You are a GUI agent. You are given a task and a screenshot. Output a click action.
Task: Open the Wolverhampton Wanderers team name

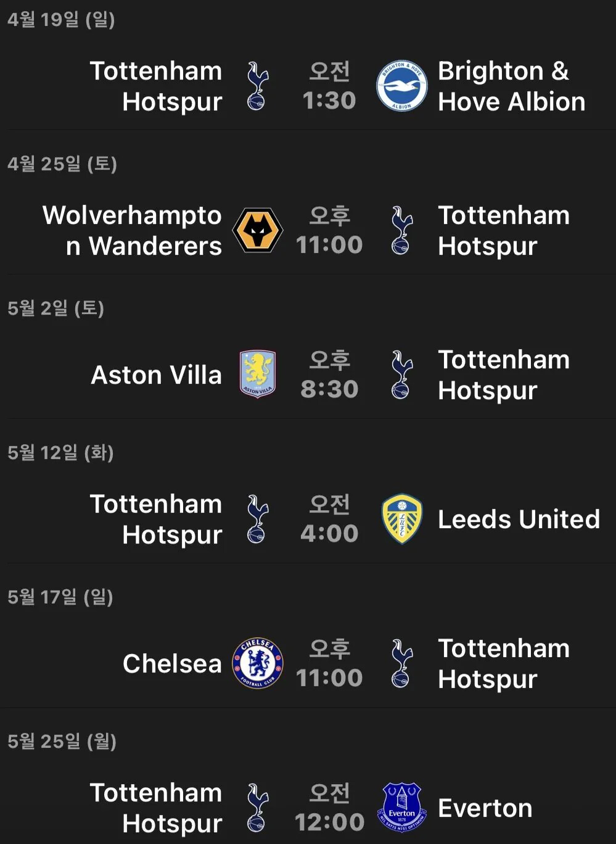point(133,231)
